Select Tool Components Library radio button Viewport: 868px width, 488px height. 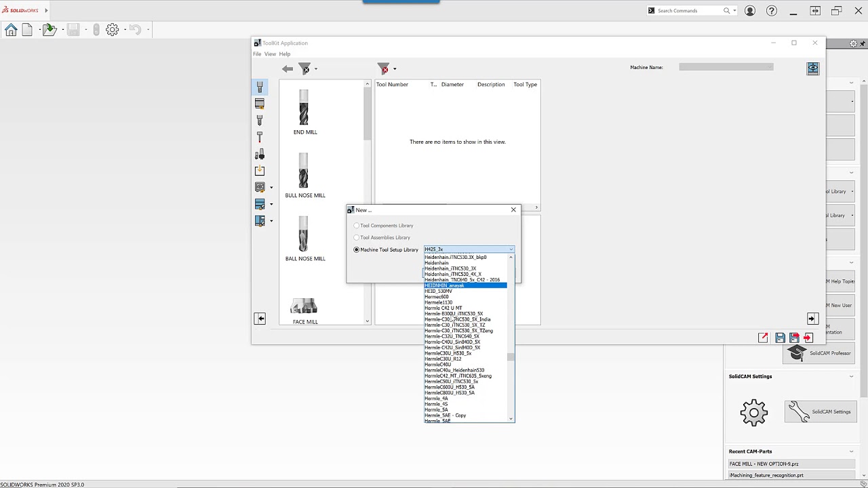pyautogui.click(x=357, y=226)
